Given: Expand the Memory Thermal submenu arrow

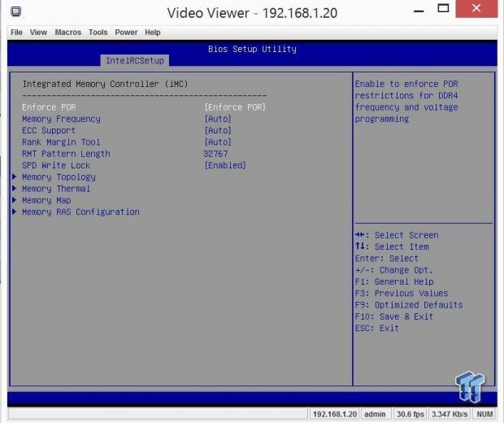Looking at the screenshot, I should 14,188.
